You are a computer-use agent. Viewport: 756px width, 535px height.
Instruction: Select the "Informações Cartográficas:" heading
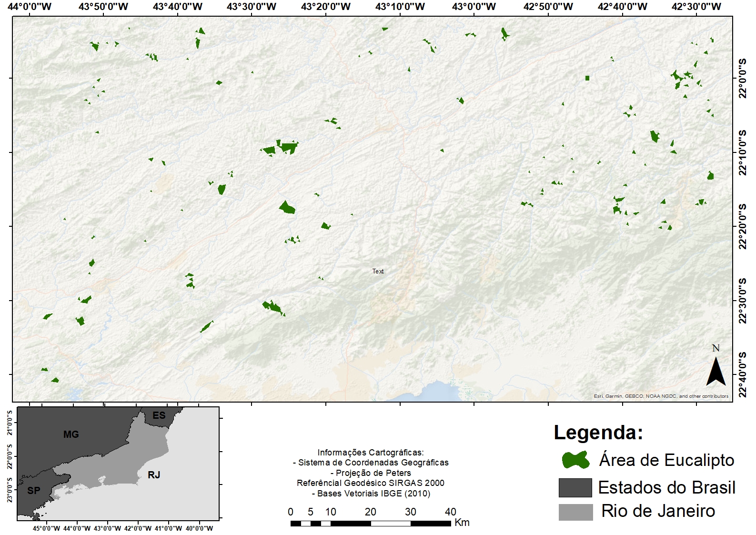coord(370,453)
